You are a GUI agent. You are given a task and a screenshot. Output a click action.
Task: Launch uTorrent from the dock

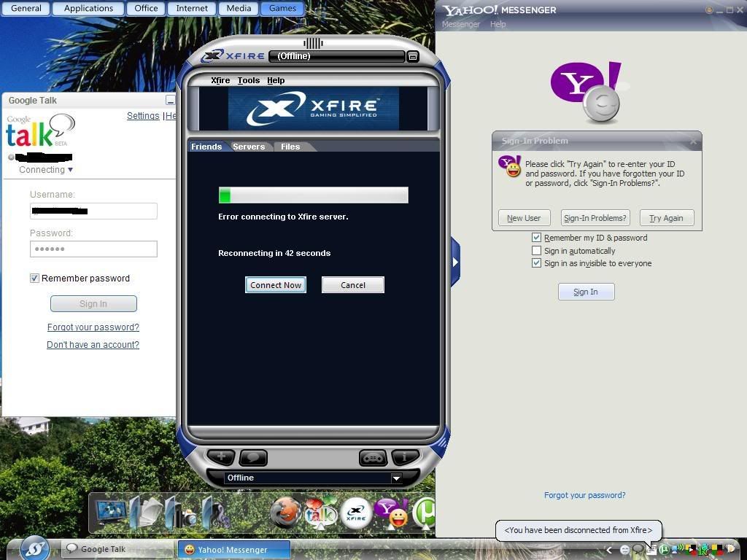pyautogui.click(x=424, y=513)
